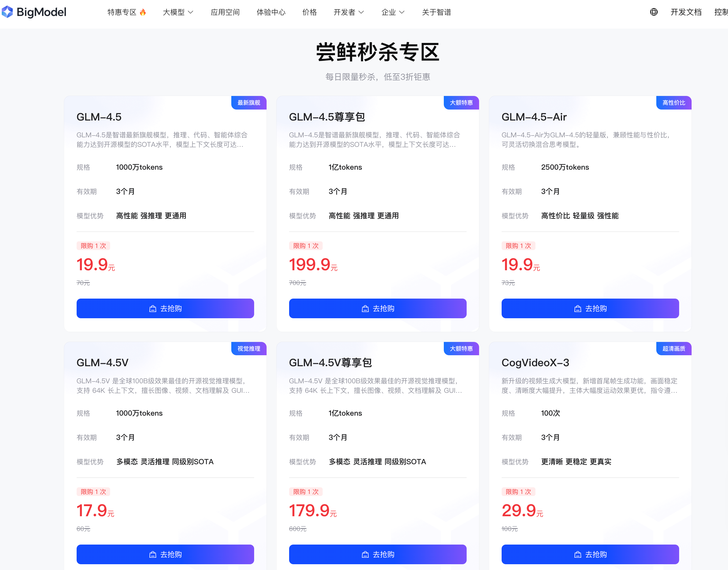728x570 pixels.
Task: Click the 尝鲜秒杀专区 page heading
Action: 378,52
